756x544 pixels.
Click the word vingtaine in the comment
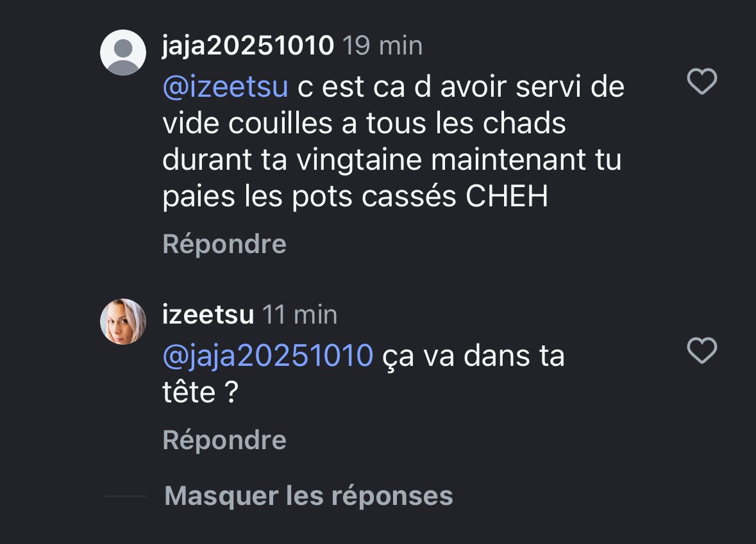click(359, 160)
